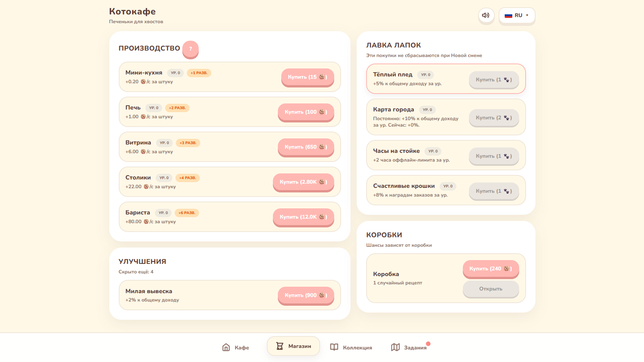This screenshot has width=644, height=362.
Task: Click 'Шансы зависят от коробки' text
Action: [399, 245]
